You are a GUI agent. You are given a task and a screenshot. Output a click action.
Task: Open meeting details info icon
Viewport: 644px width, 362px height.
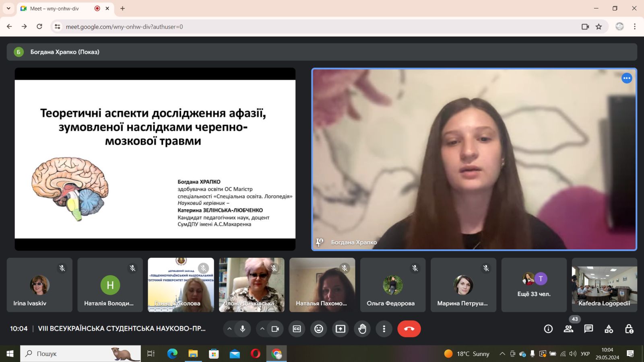click(x=548, y=329)
